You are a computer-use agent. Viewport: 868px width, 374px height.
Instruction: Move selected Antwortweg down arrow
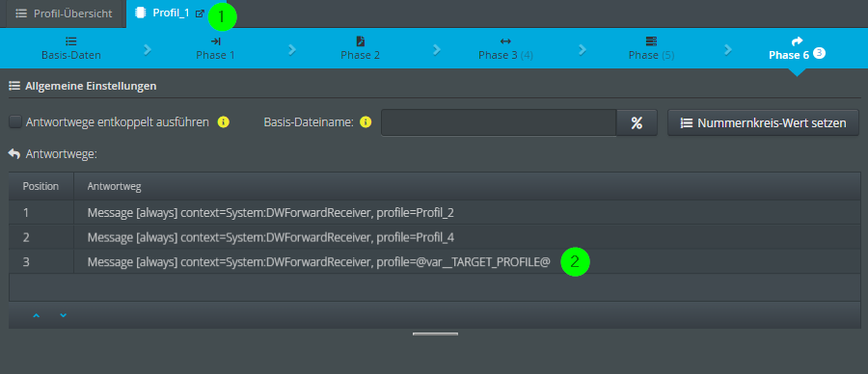(63, 315)
